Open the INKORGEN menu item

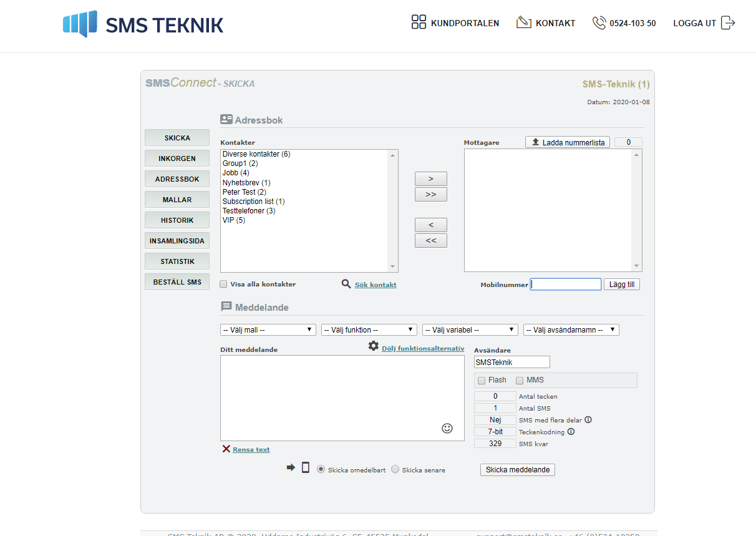point(177,158)
